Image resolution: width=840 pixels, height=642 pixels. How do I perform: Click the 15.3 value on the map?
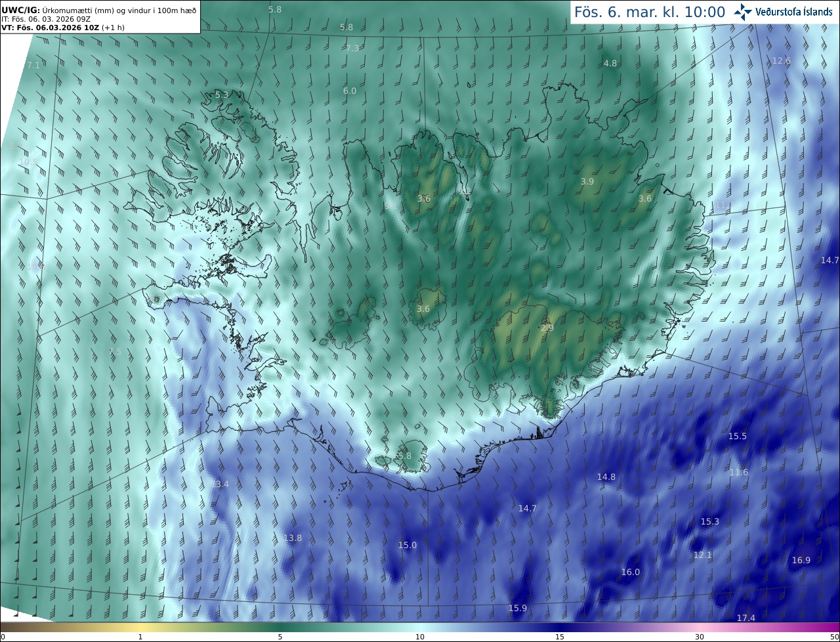click(x=710, y=522)
